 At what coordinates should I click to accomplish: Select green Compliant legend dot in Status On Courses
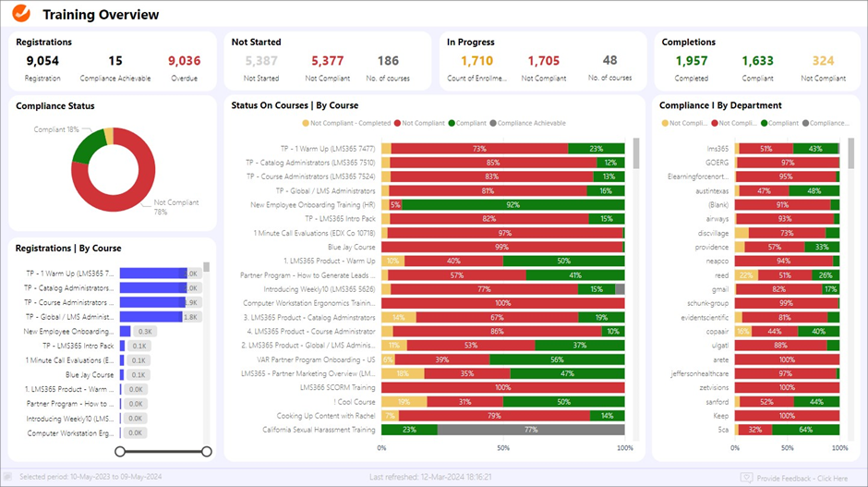pos(451,123)
